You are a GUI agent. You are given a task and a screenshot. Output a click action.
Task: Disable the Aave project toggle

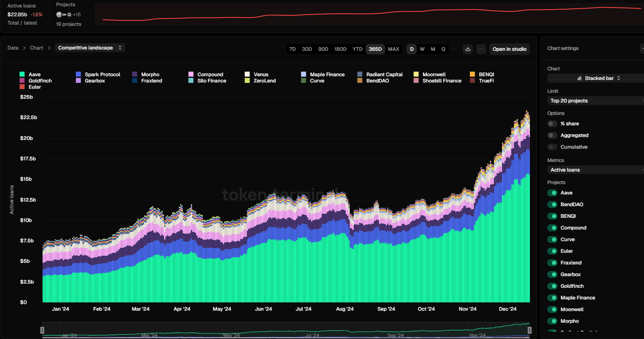click(552, 193)
